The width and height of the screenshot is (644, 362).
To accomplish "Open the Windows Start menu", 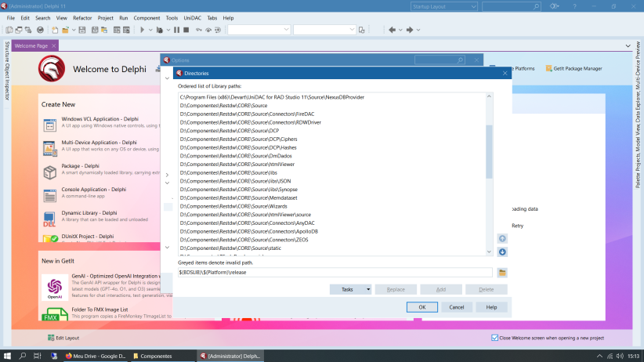I will point(7,356).
